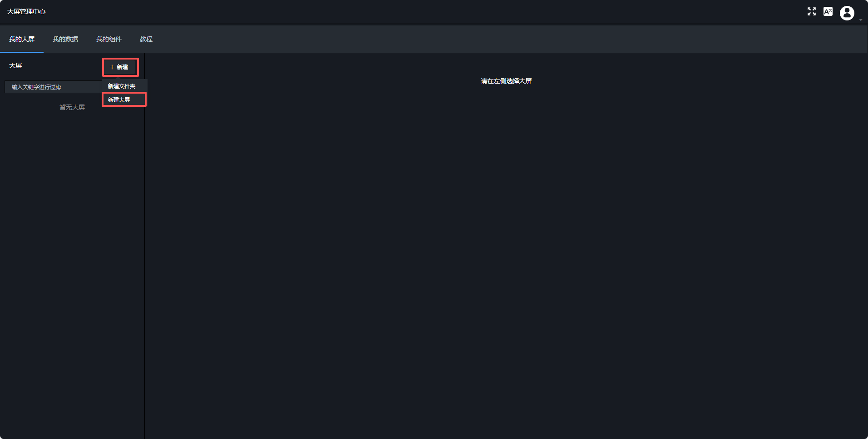This screenshot has height=439, width=868.
Task: Click the 新建 button
Action: [120, 67]
